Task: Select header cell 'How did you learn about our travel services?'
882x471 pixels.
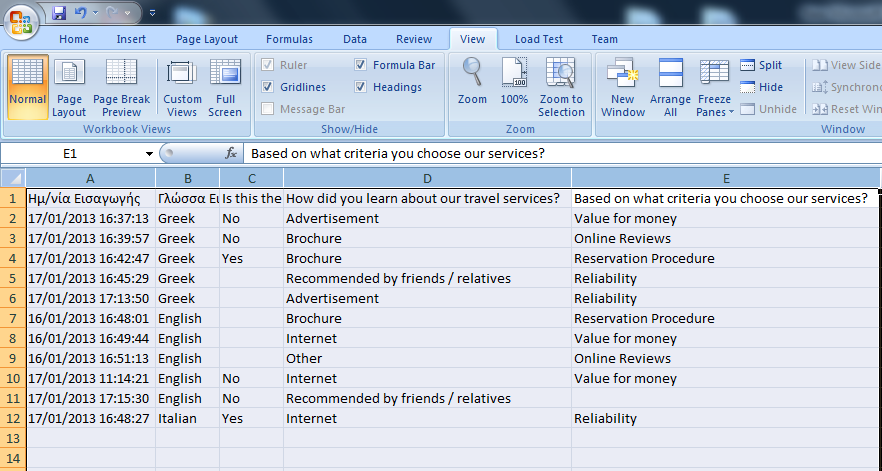Action: tap(428, 199)
